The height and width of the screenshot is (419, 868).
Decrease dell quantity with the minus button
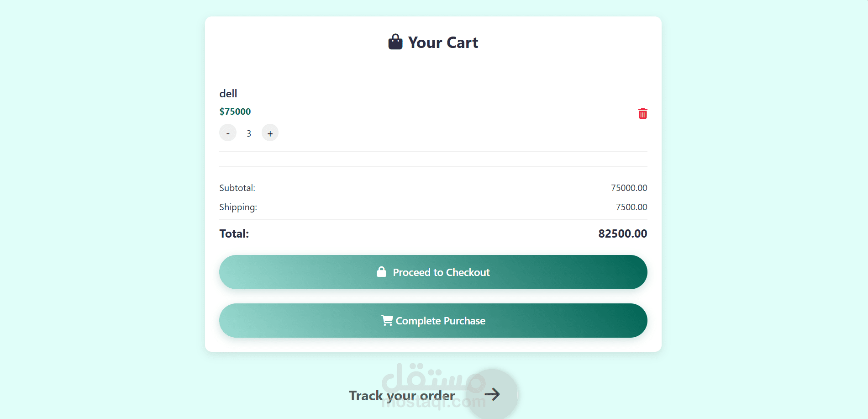(x=228, y=133)
